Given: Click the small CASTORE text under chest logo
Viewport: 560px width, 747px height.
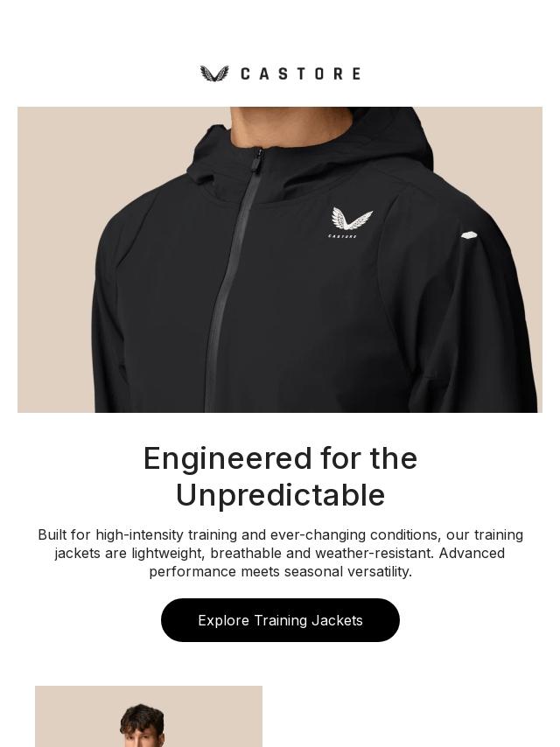Looking at the screenshot, I should point(343,236).
